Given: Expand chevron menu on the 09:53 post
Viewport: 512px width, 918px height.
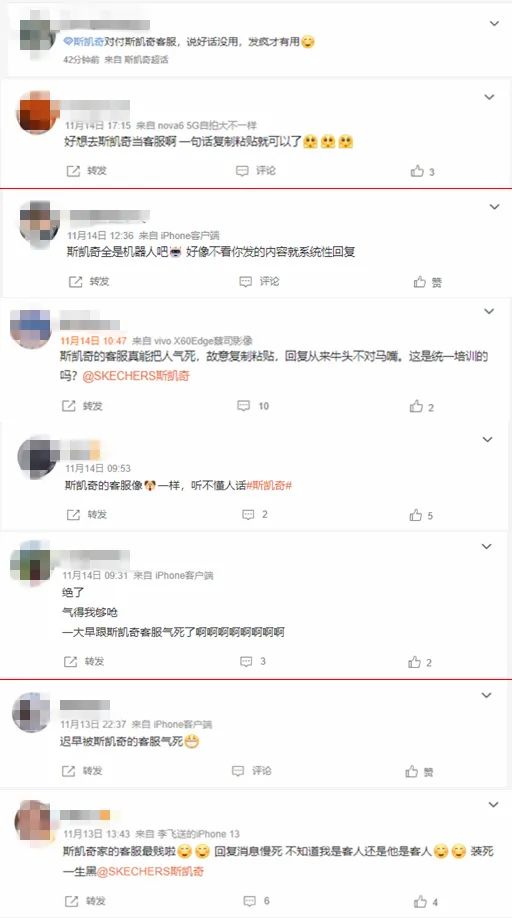Looking at the screenshot, I should [487, 439].
